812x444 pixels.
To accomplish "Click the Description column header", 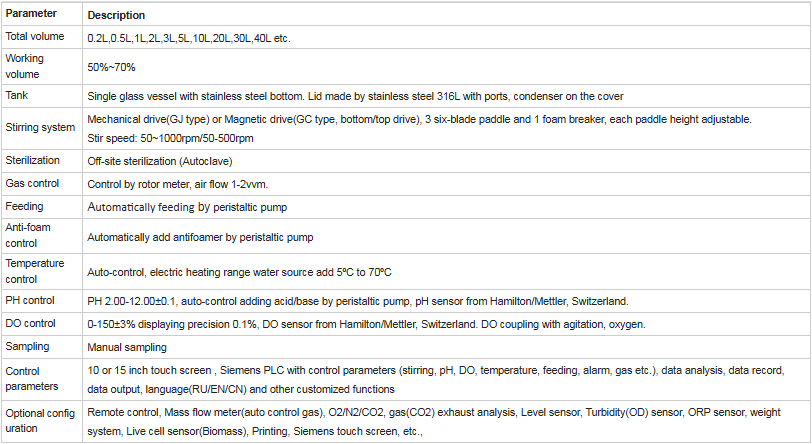I will (x=116, y=16).
